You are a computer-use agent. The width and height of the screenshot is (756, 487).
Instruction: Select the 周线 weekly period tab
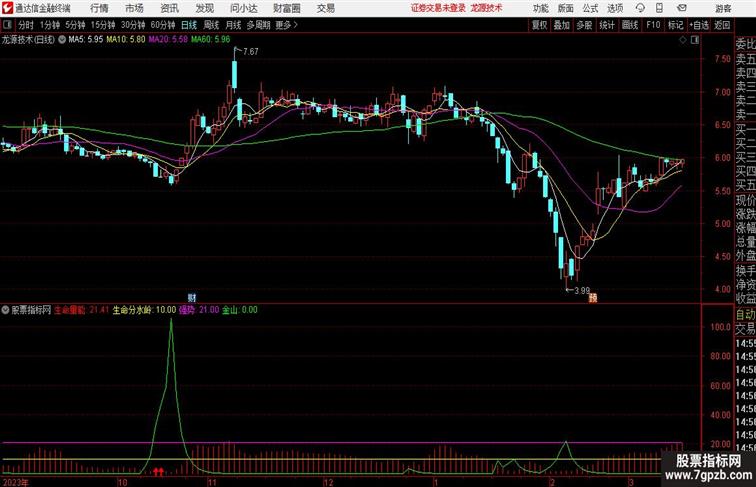coord(211,25)
